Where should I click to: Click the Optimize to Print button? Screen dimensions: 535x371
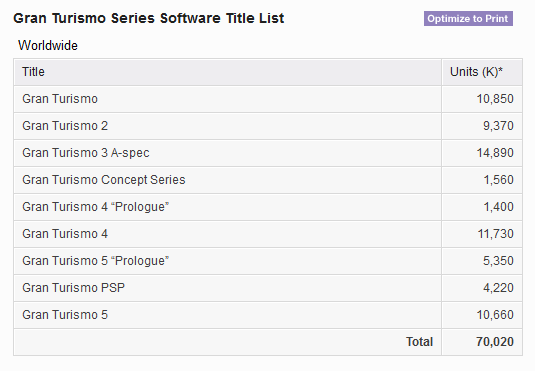468,18
